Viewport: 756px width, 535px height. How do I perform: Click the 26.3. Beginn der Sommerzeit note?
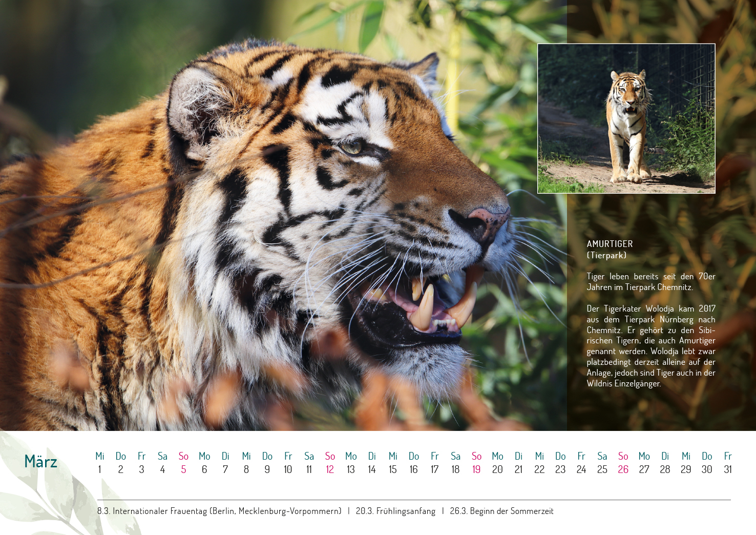501,511
